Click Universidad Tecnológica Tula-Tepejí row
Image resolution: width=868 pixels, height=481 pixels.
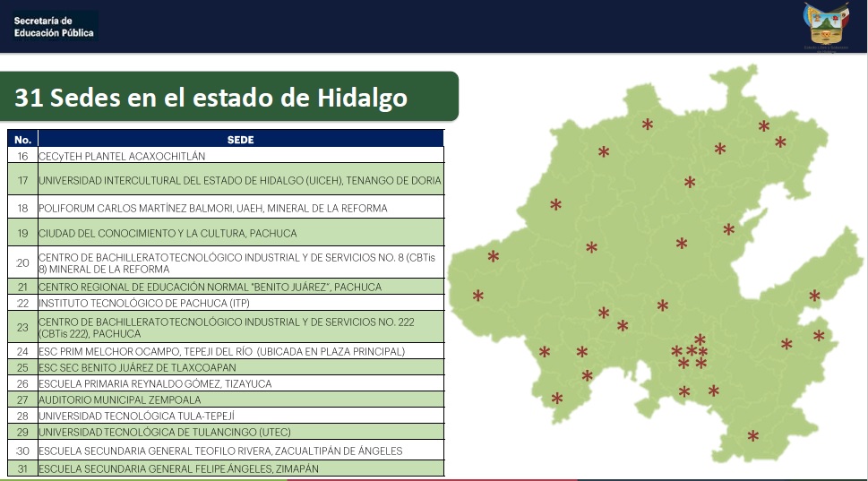[x=226, y=416]
